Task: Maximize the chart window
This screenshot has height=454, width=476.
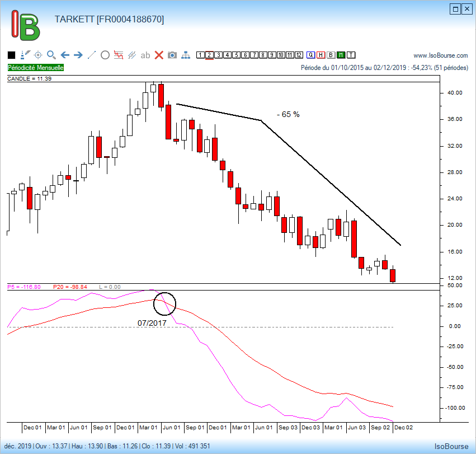Action: coord(455,9)
